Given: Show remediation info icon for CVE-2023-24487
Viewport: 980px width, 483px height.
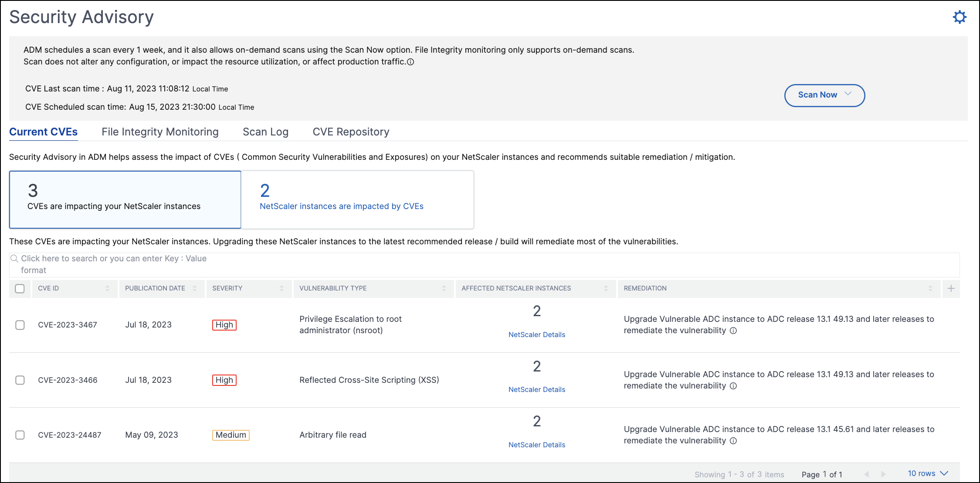Looking at the screenshot, I should pyautogui.click(x=733, y=441).
